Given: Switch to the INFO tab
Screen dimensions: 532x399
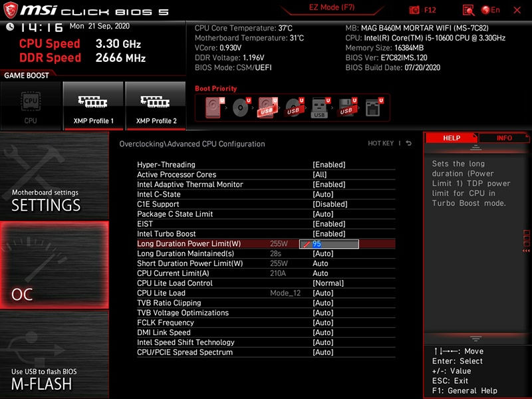Looking at the screenshot, I should (504, 138).
